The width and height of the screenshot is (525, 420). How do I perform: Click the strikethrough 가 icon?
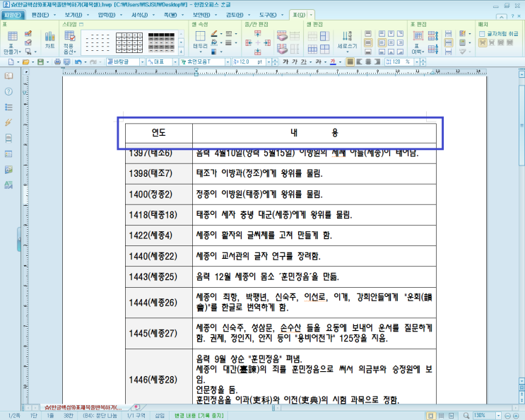click(x=318, y=62)
